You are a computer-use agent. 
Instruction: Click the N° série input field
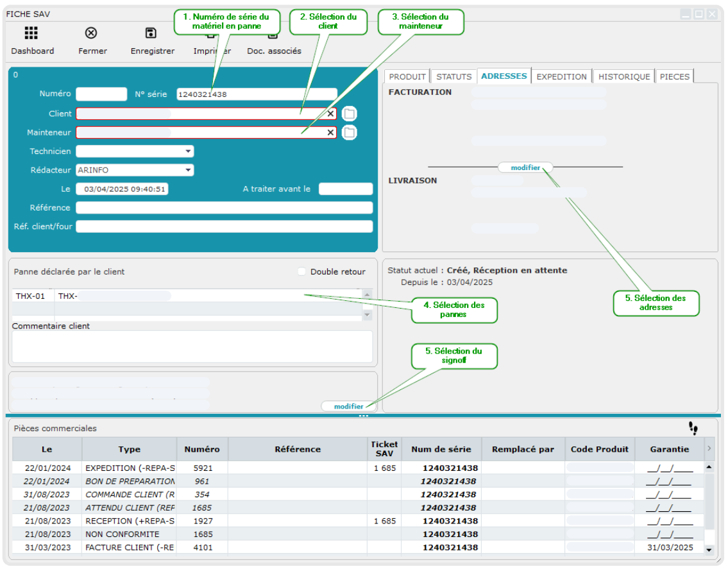coord(257,94)
